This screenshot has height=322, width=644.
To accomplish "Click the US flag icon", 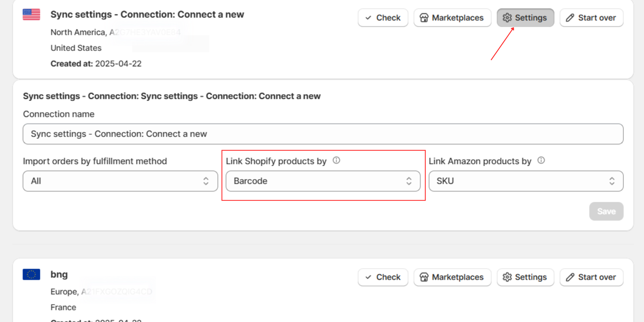I will tap(31, 14).
